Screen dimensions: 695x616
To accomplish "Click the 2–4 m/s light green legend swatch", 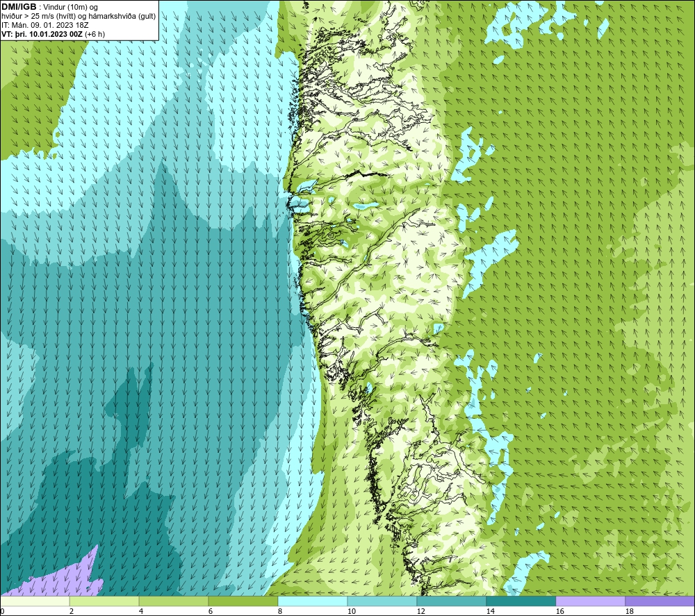I will (104, 601).
